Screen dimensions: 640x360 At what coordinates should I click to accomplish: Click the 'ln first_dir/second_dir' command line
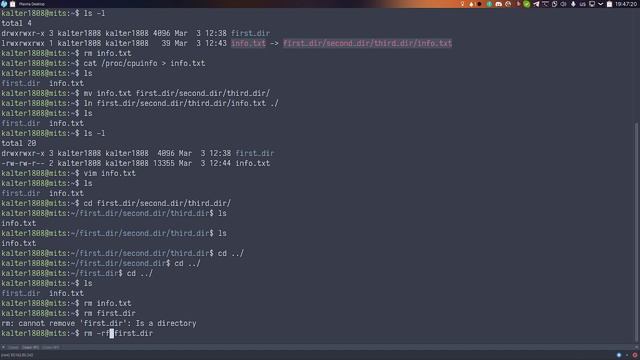(181, 103)
